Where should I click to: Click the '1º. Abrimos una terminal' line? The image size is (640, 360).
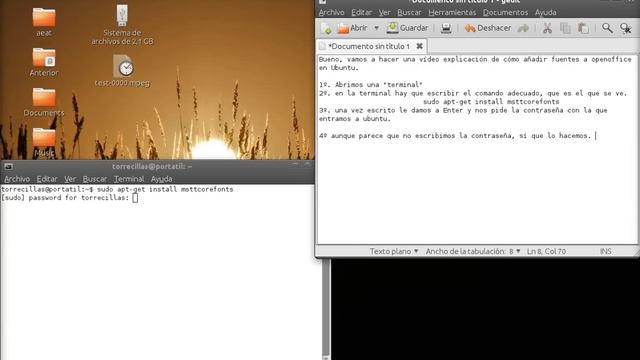coord(371,84)
